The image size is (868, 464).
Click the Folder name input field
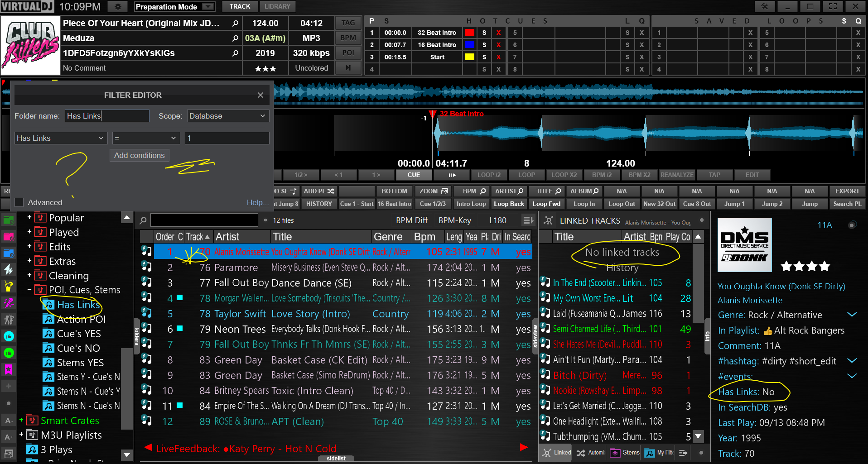(x=107, y=116)
